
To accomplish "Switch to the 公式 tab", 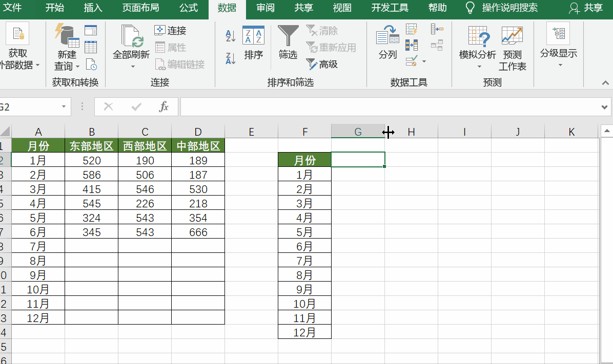I will (189, 8).
